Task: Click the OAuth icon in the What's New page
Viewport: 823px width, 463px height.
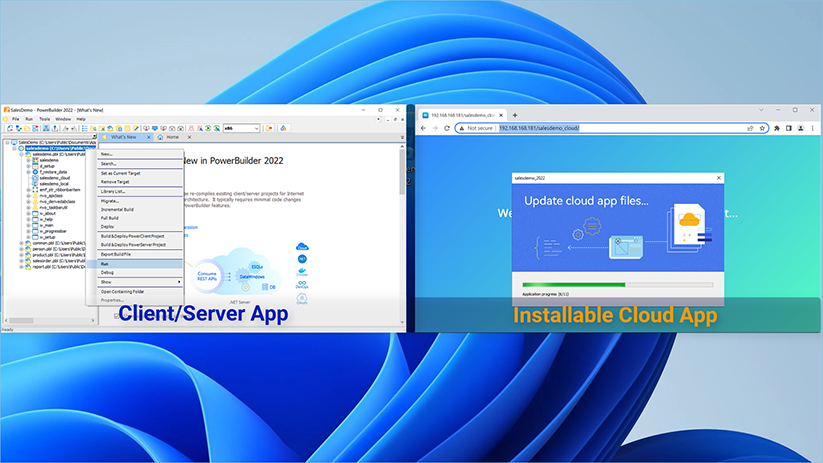Action: [302, 298]
